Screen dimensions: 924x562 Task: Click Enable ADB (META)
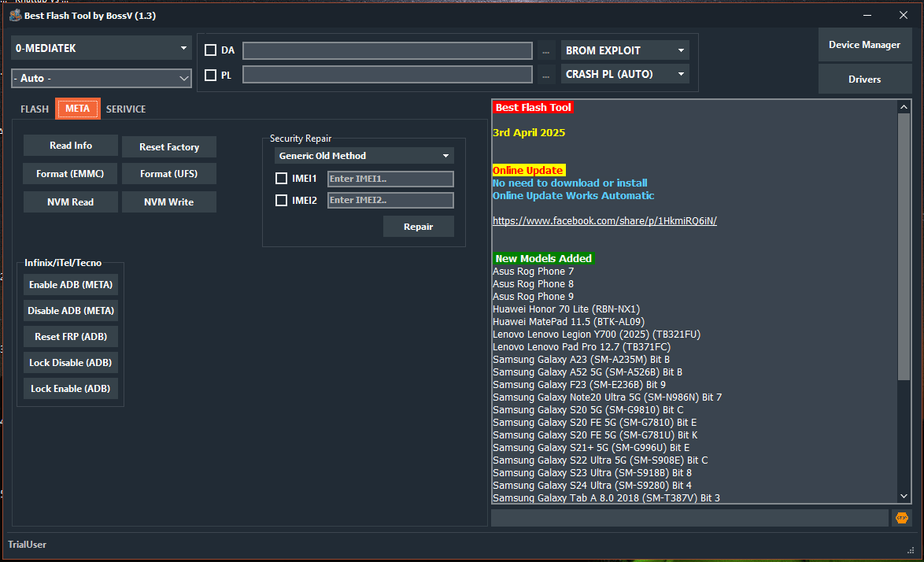point(71,284)
